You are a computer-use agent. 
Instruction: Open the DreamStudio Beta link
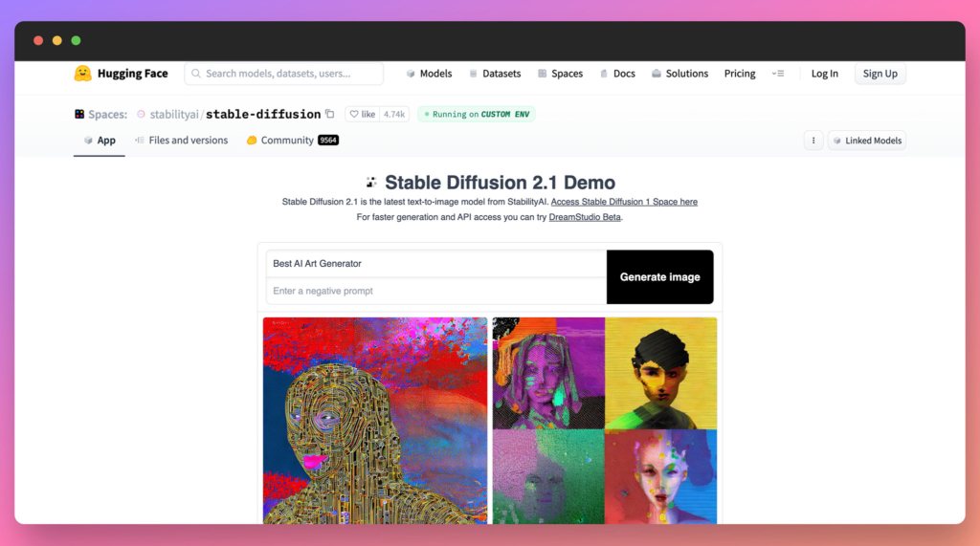(585, 217)
